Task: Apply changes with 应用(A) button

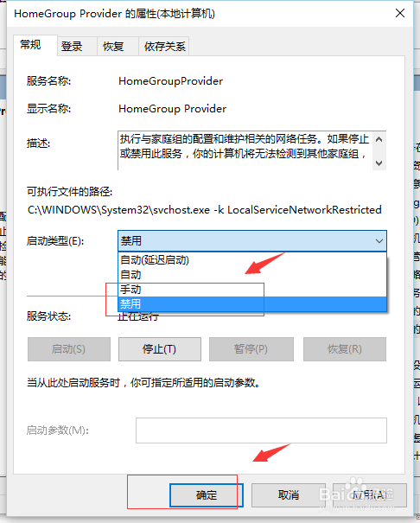Action: click(370, 495)
